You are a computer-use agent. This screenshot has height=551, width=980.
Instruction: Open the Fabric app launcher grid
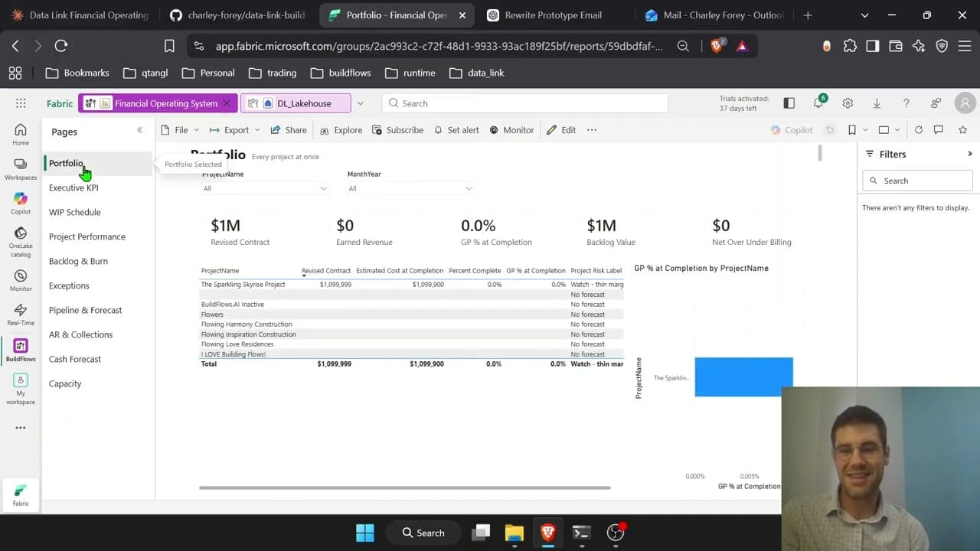(x=21, y=103)
